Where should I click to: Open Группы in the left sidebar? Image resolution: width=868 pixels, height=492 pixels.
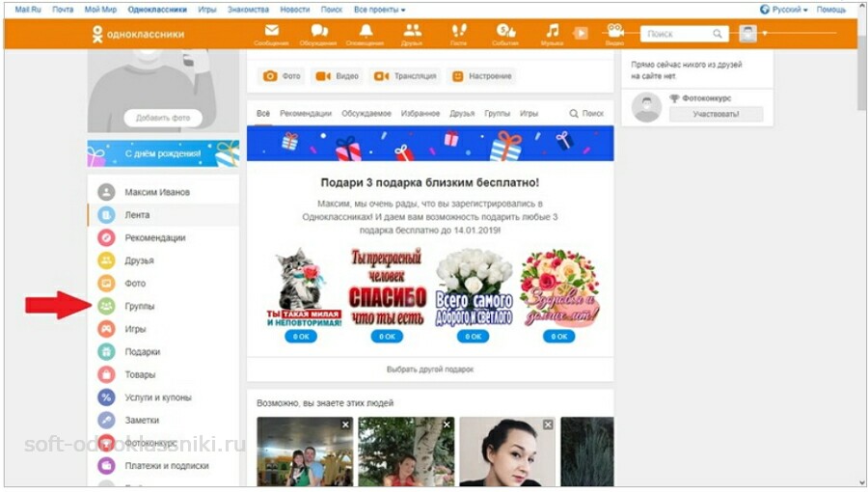point(139,306)
